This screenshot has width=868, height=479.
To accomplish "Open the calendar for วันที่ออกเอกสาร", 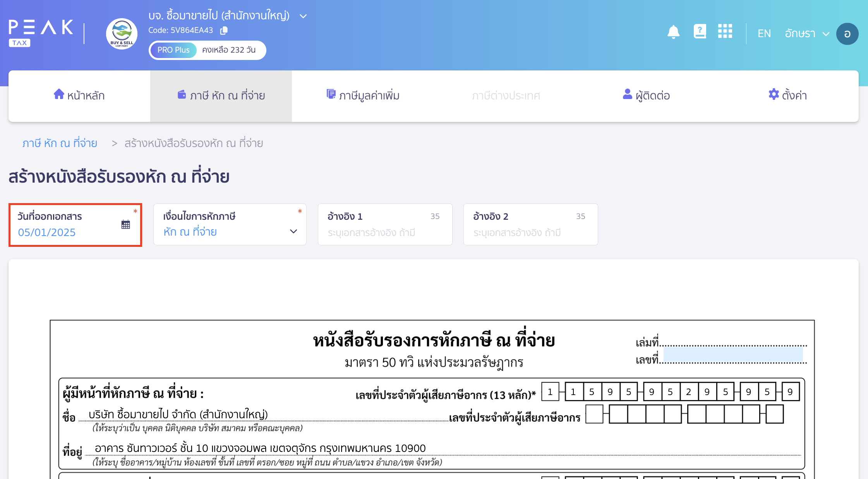I will coord(125,224).
